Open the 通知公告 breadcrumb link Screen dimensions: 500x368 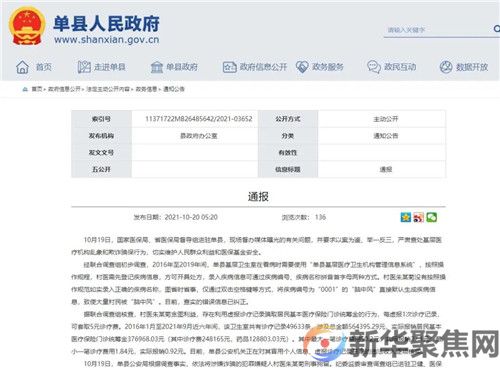tap(174, 89)
